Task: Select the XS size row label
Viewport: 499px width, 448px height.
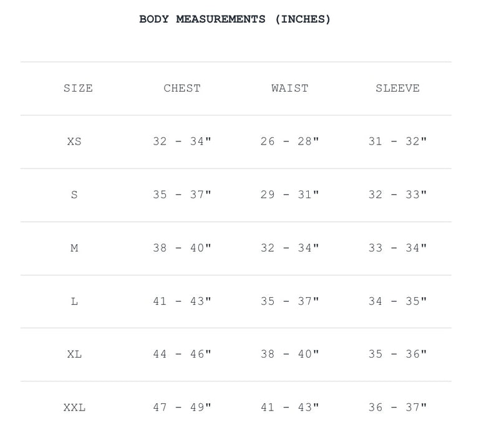Action: [74, 141]
